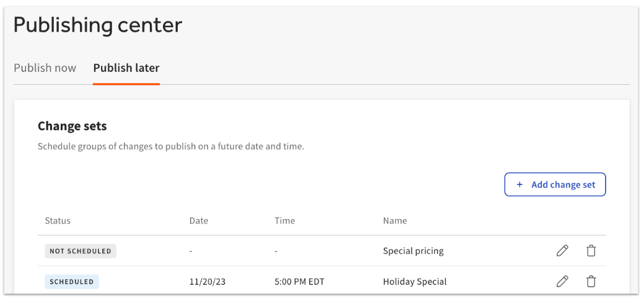The image size is (644, 299).
Task: Click the Date column header
Action: click(x=199, y=221)
